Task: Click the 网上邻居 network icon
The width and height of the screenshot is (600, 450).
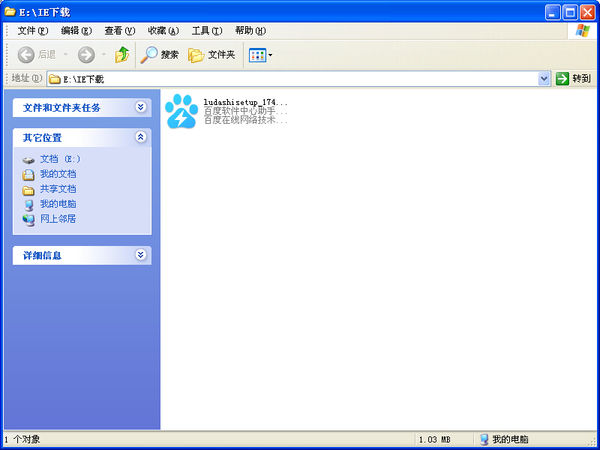Action: [29, 220]
